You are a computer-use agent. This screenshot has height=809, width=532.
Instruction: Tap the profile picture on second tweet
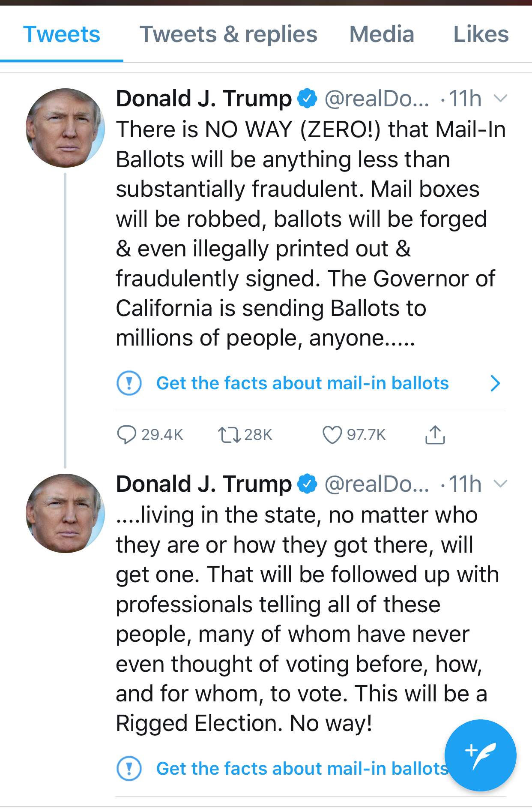point(65,513)
